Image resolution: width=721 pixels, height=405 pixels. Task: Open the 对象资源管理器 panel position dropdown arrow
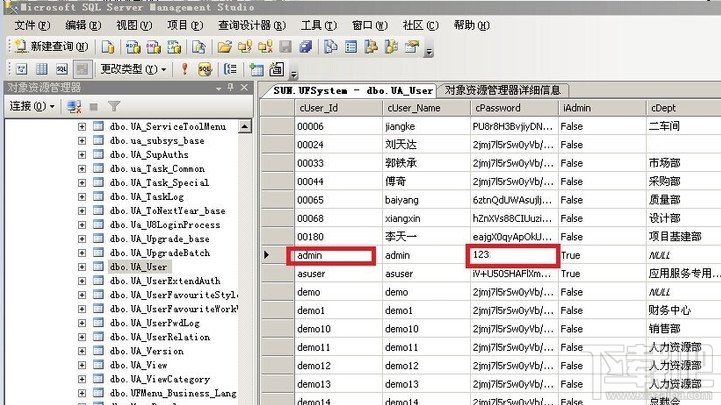tap(219, 88)
